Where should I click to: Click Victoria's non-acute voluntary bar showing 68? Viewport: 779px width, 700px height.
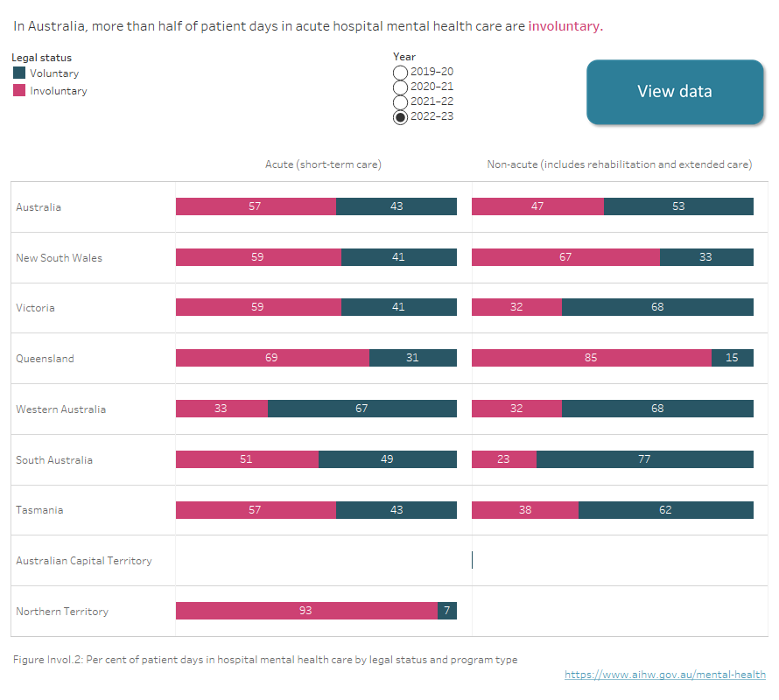(657, 307)
